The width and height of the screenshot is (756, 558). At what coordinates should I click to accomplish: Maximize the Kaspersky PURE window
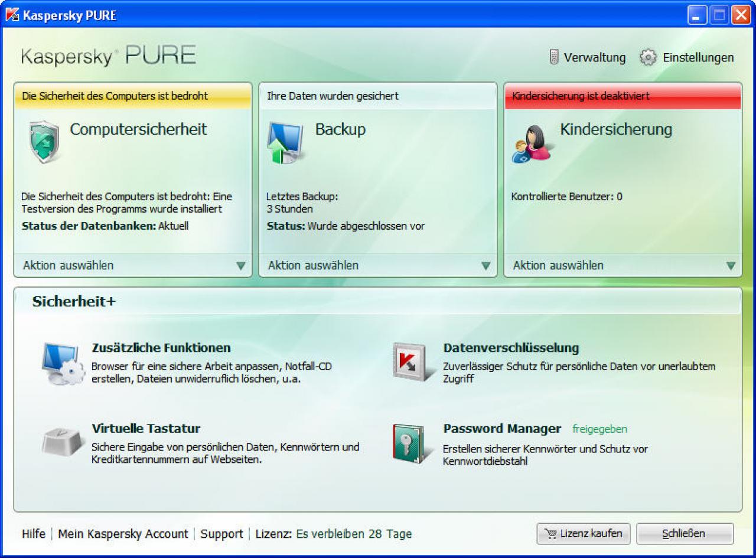(x=719, y=15)
